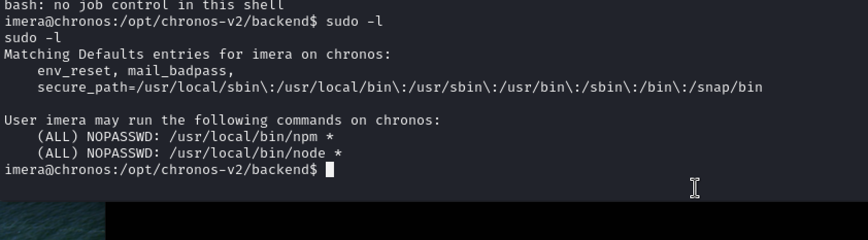
Task: Click the asterisk after the node path
Action: point(338,153)
